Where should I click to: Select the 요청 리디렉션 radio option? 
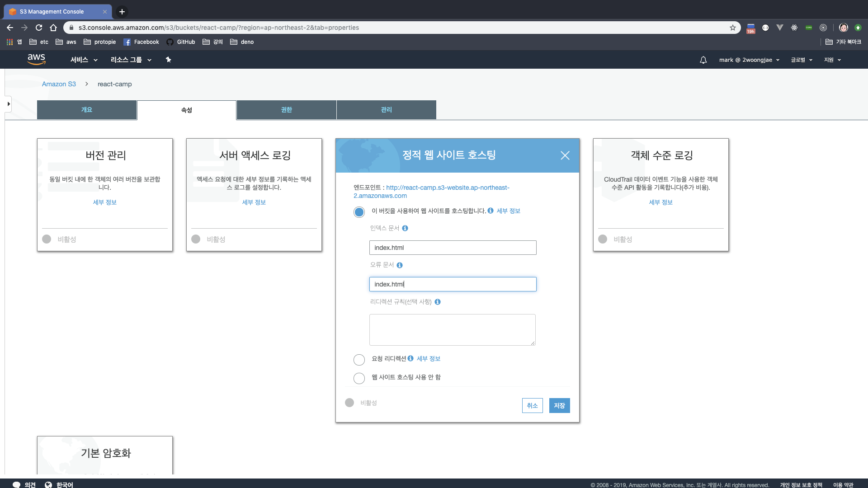359,360
